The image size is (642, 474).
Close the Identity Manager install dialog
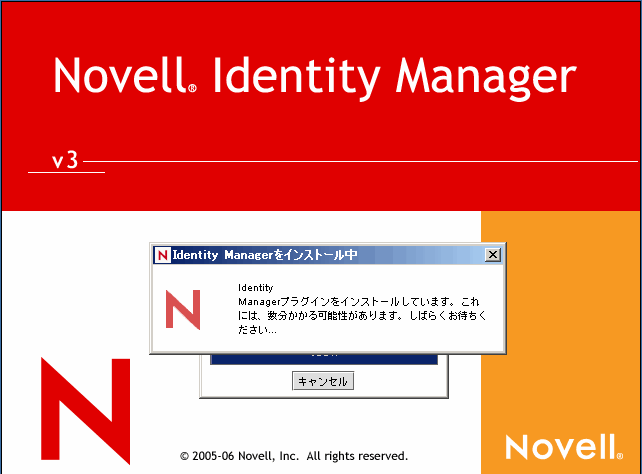(493, 255)
